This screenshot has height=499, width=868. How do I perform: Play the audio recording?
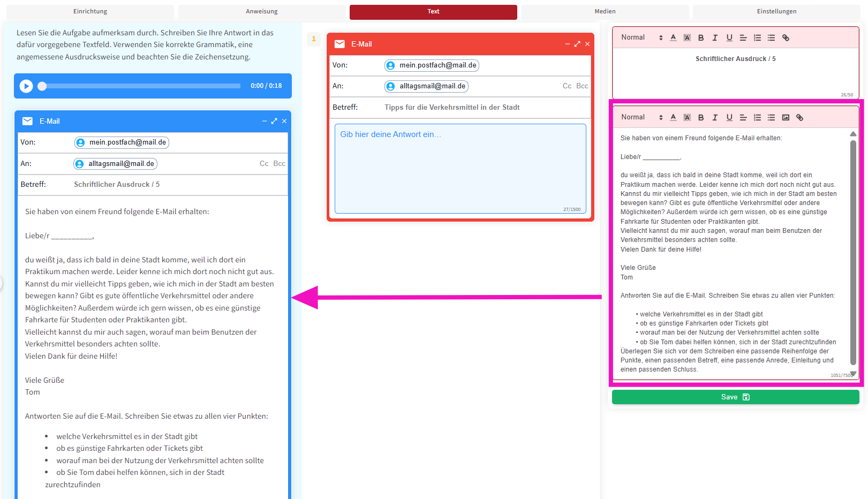tap(26, 86)
